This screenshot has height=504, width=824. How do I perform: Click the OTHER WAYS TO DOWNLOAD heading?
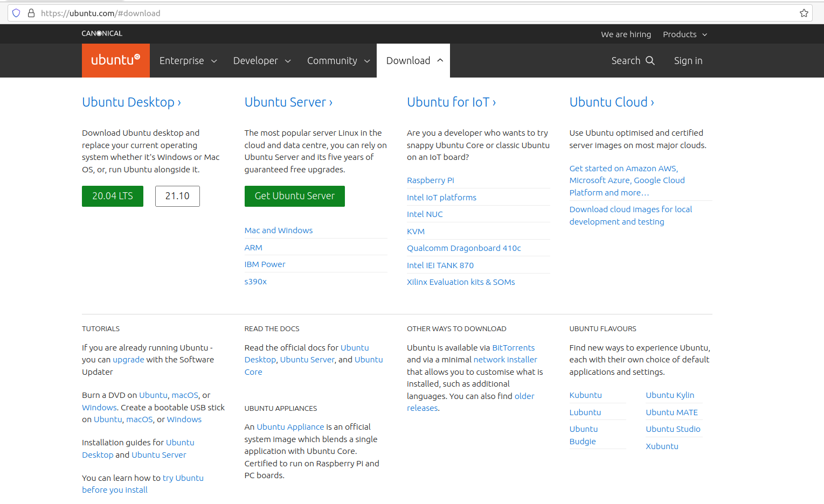(x=456, y=328)
